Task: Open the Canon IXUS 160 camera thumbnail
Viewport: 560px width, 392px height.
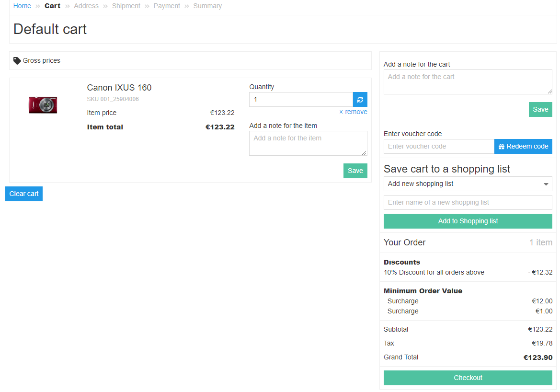Action: 43,104
